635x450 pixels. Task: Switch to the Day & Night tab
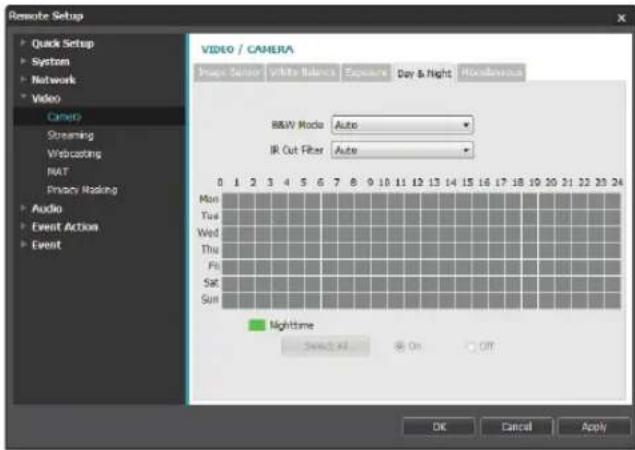[424, 73]
